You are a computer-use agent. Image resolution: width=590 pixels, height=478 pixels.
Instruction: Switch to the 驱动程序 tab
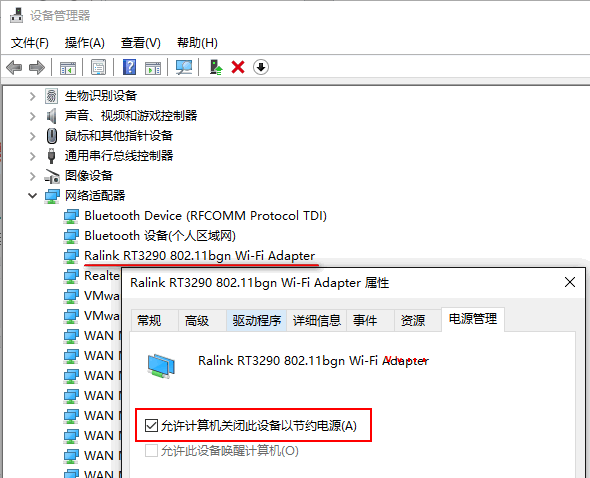click(257, 321)
